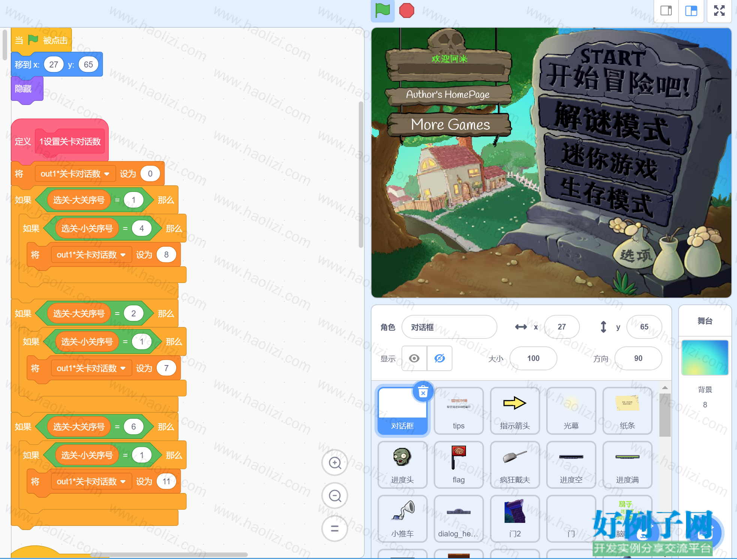Open variable dropdown in block set to 8
The height and width of the screenshot is (560, 737).
[x=91, y=255]
